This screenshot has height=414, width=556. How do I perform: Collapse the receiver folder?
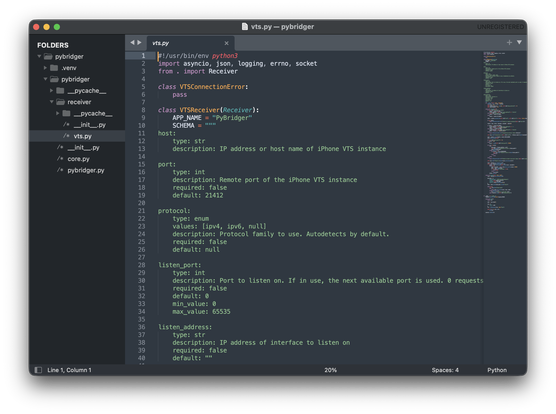[51, 102]
